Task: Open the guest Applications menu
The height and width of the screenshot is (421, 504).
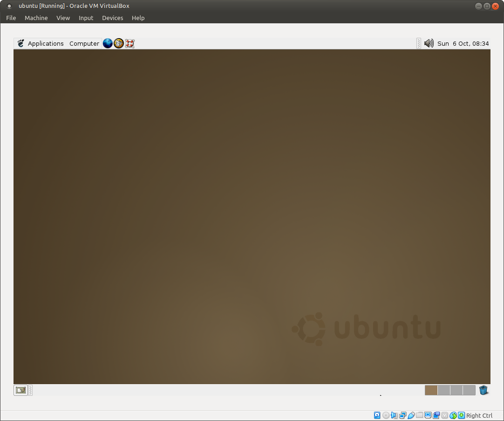Action: 46,43
